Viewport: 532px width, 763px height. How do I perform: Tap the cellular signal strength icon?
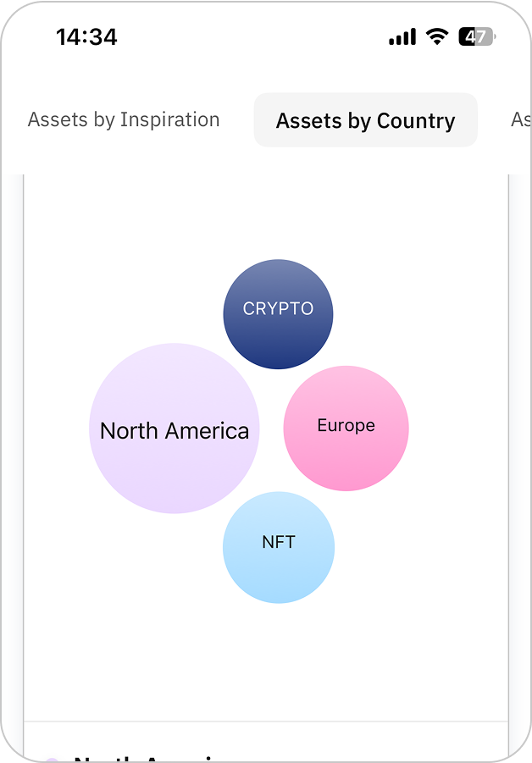pyautogui.click(x=402, y=37)
